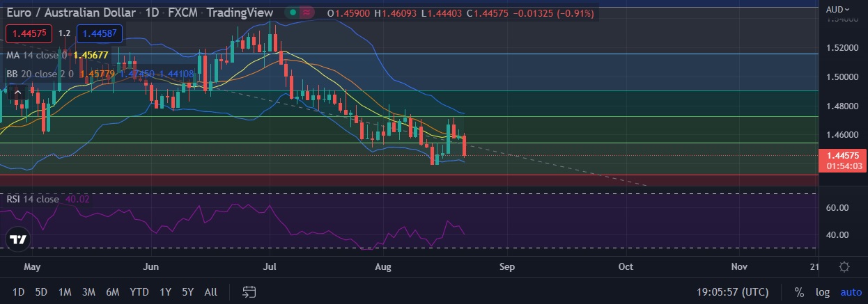Select the All date range
This screenshot has width=868, height=304.
[x=210, y=292]
